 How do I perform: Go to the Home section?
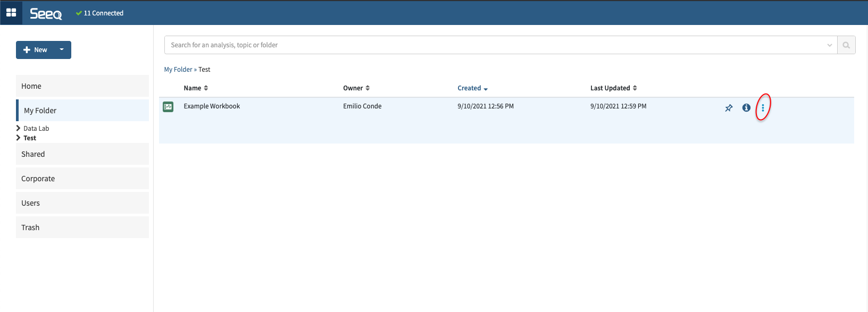(x=82, y=86)
